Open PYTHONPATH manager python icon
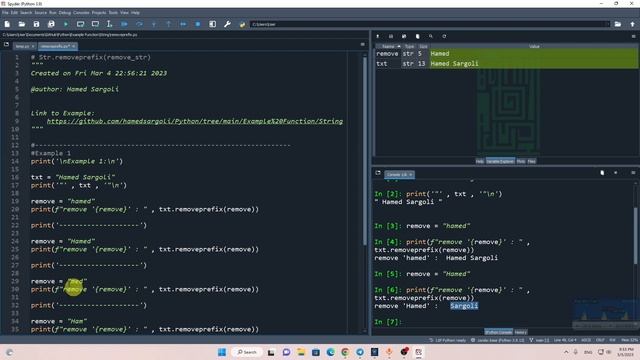Viewport: 640px width, 360px height. click(x=242, y=24)
